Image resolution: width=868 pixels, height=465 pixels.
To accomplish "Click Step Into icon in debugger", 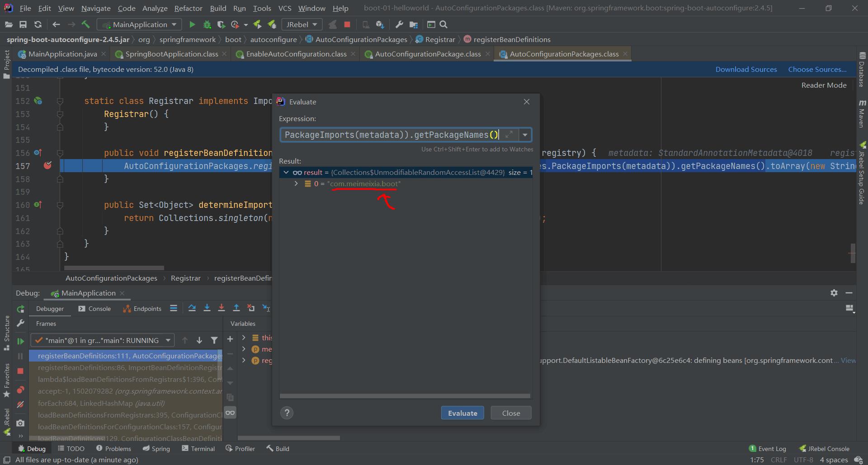I will pyautogui.click(x=207, y=308).
